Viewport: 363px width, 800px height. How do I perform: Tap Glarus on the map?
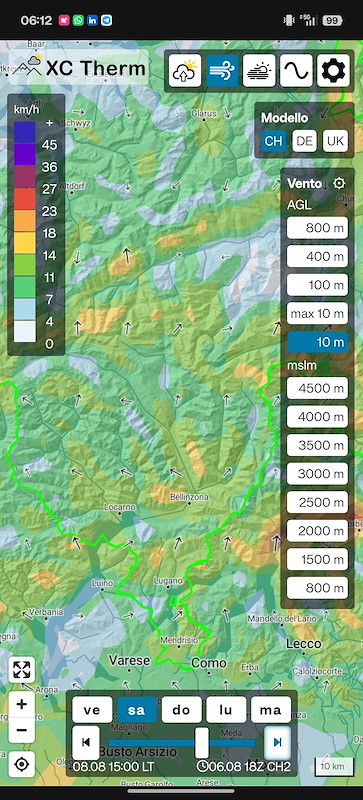point(204,113)
